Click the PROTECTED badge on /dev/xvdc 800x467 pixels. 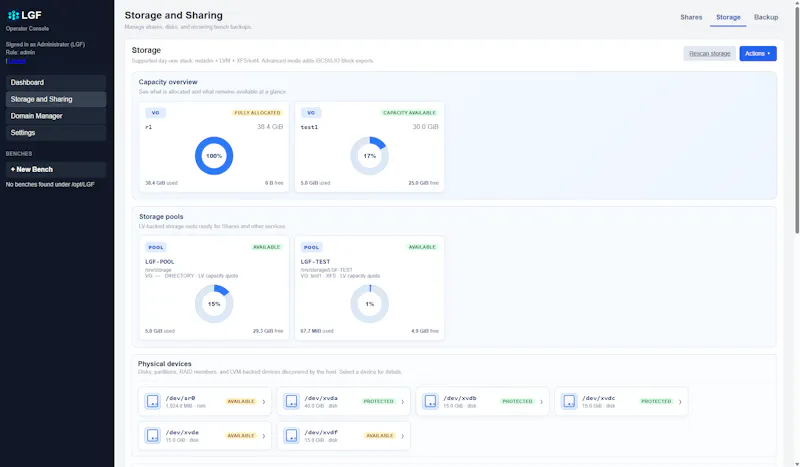pyautogui.click(x=656, y=402)
